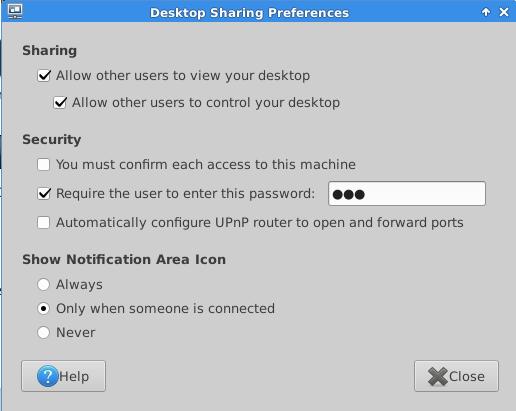Disable Allow other users to view your desktop
The image size is (516, 411).
click(x=44, y=75)
